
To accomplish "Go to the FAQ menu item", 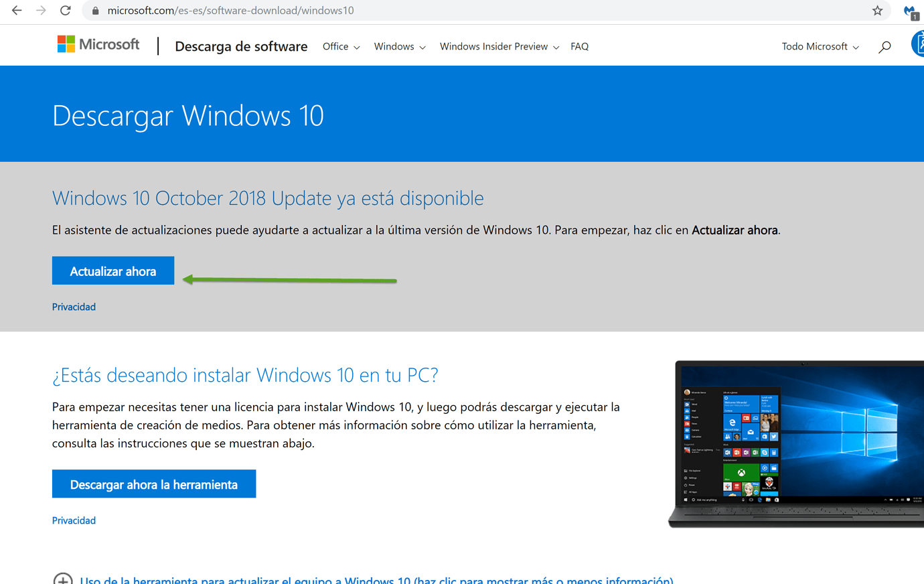I will pos(579,47).
